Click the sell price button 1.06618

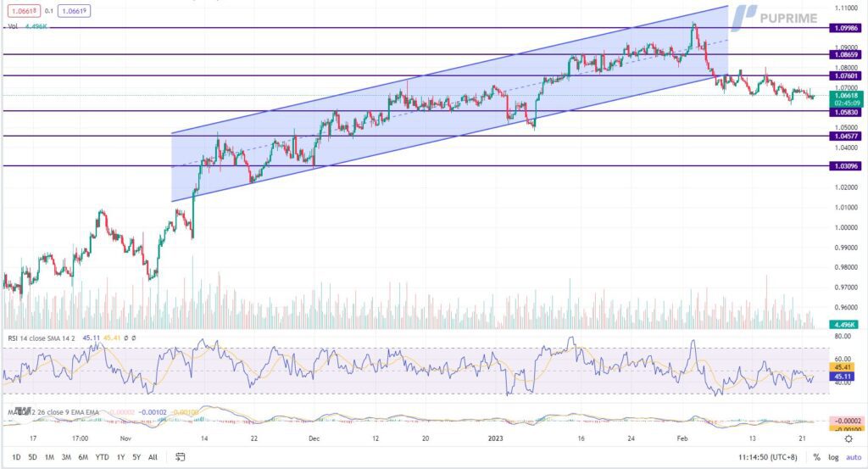[x=24, y=10]
